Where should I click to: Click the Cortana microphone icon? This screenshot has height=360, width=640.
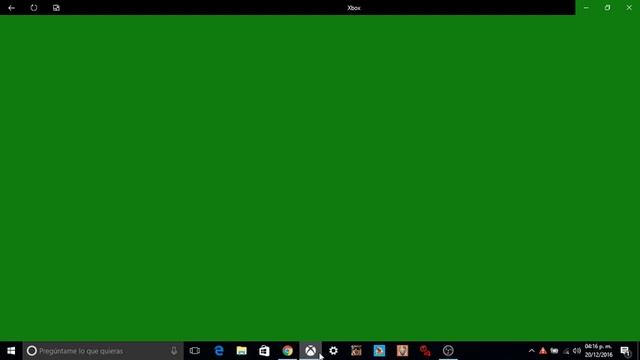pyautogui.click(x=174, y=351)
